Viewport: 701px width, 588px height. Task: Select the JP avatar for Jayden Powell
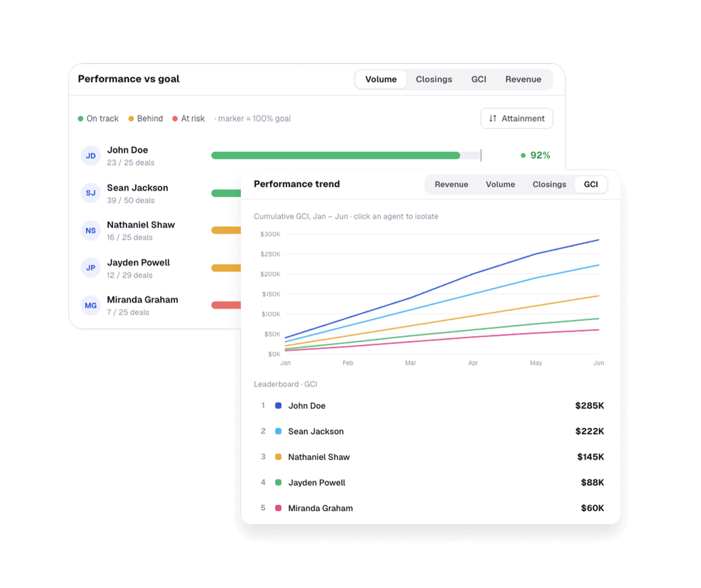[x=91, y=268]
